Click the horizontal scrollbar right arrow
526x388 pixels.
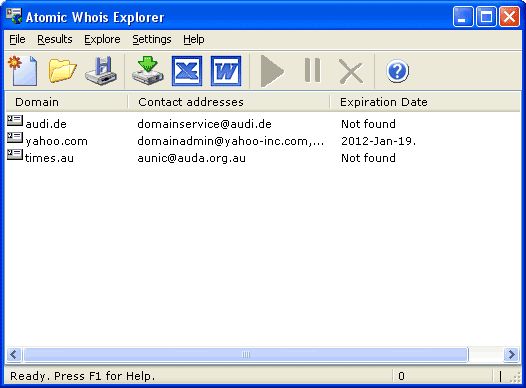(x=512, y=354)
